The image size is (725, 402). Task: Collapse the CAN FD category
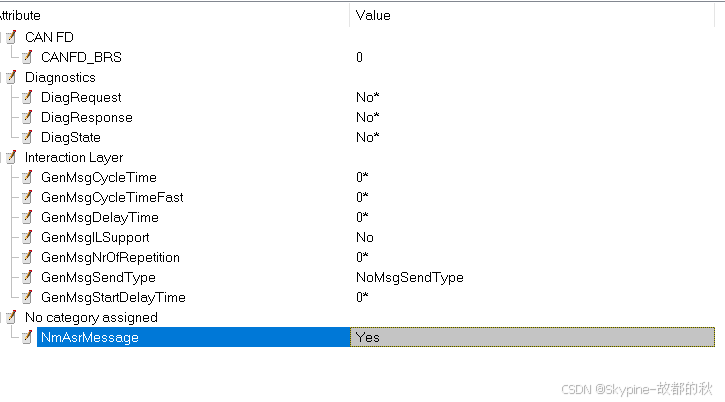pos(11,37)
